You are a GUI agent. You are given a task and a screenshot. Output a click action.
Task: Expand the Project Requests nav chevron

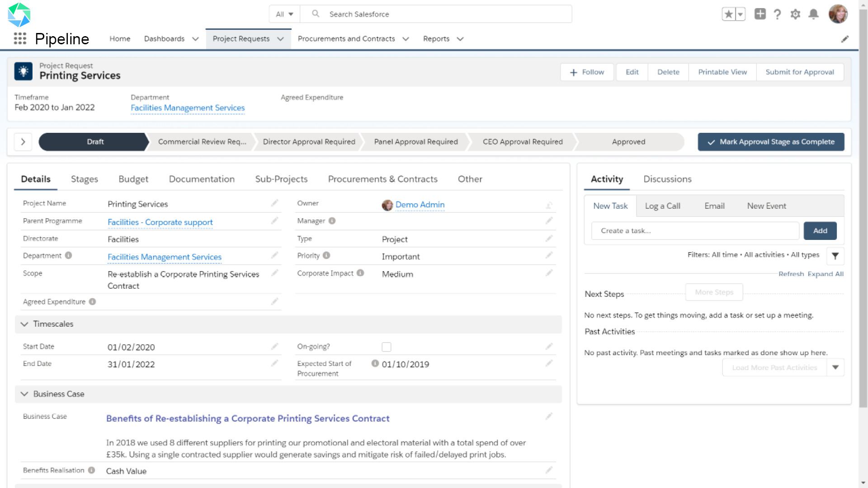pyautogui.click(x=280, y=39)
